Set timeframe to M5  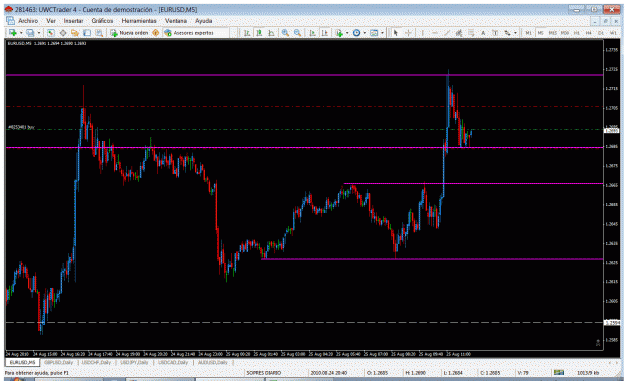(540, 33)
